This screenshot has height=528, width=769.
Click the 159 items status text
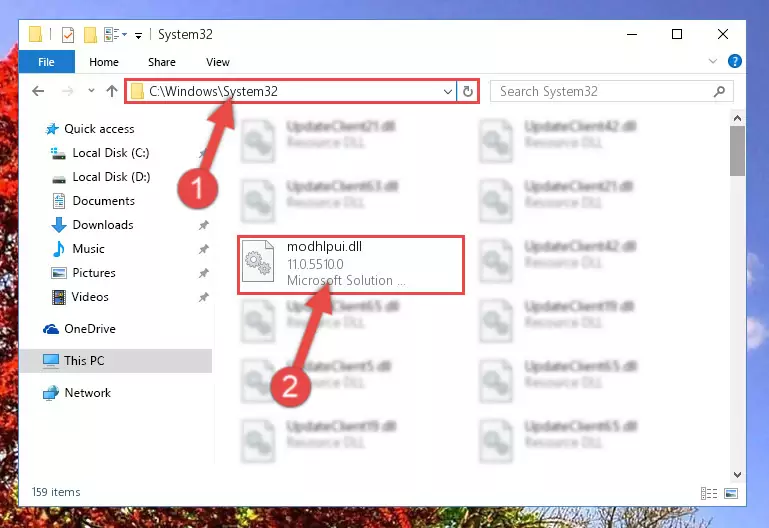pos(56,492)
